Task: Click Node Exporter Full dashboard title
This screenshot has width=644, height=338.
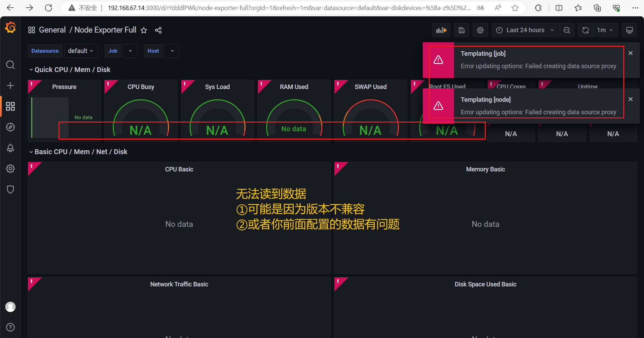Action: tap(105, 30)
